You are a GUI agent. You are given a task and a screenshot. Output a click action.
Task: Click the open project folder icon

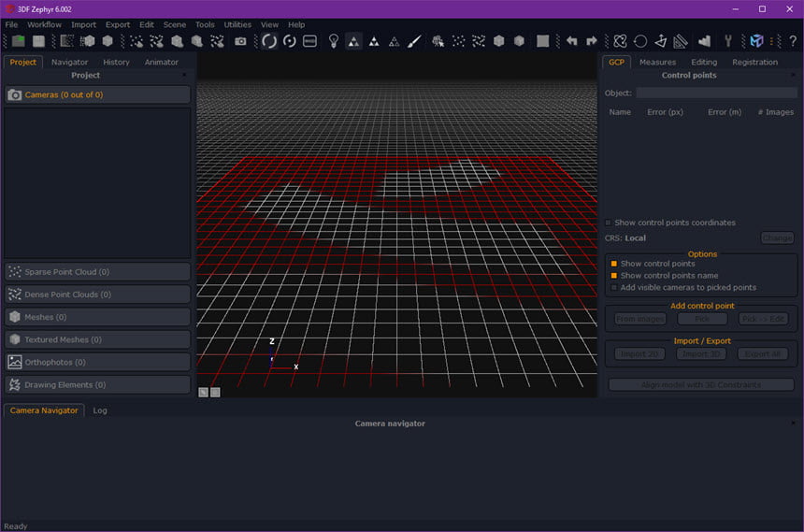(19, 41)
